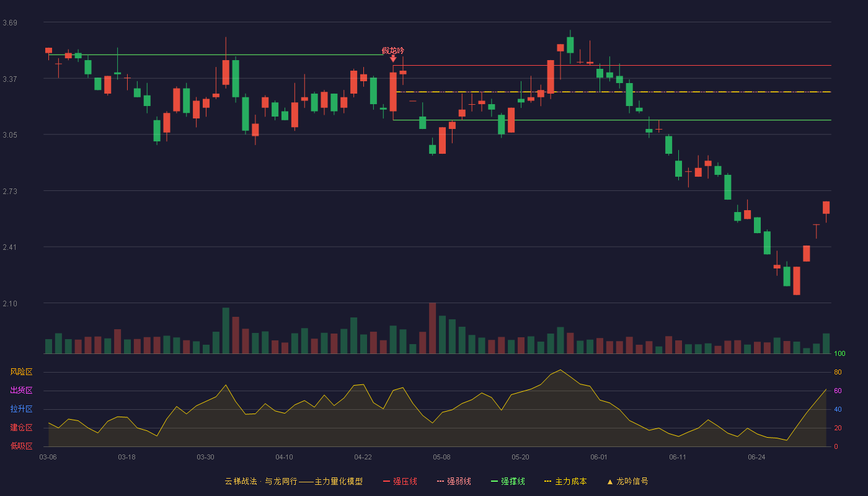
Task: Click the last red candlestick on the price chart
Action: [826, 207]
